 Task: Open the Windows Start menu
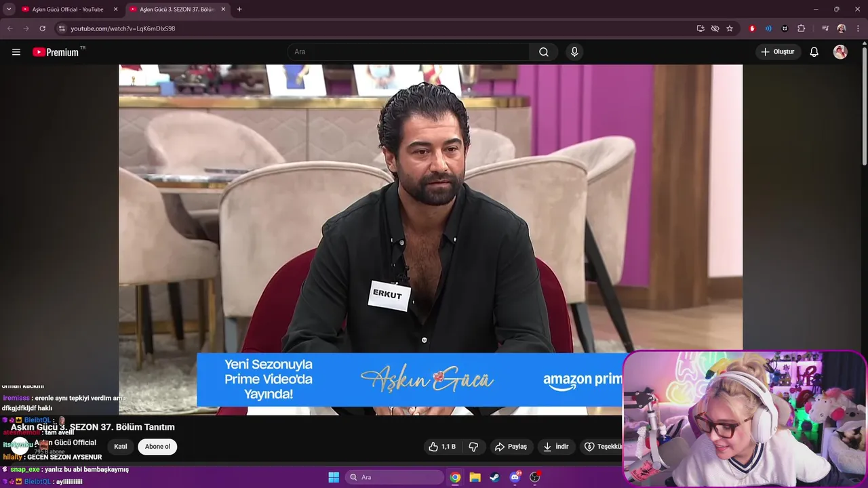334,477
